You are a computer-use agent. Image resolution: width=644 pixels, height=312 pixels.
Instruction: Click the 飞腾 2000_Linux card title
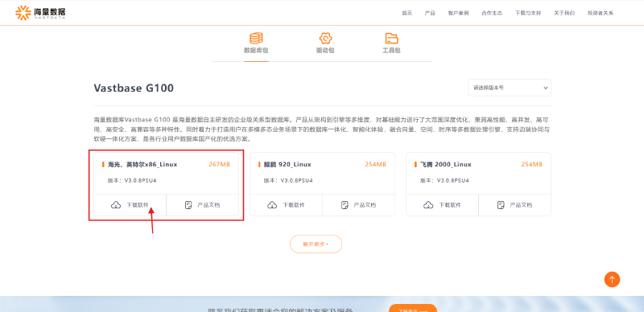[446, 165]
